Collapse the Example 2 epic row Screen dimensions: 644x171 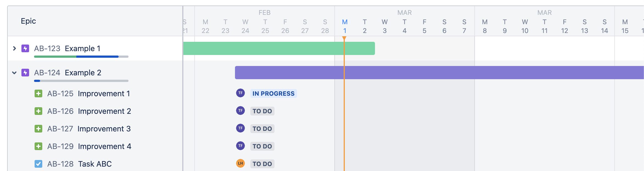coord(15,73)
